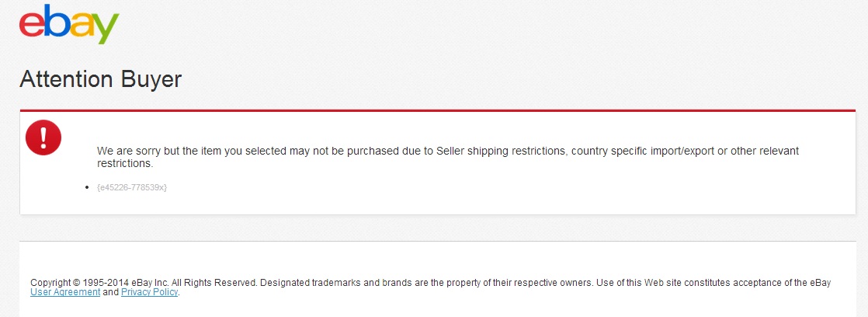868x317 pixels.
Task: Click the 'Attention Buyer' heading
Action: (100, 79)
